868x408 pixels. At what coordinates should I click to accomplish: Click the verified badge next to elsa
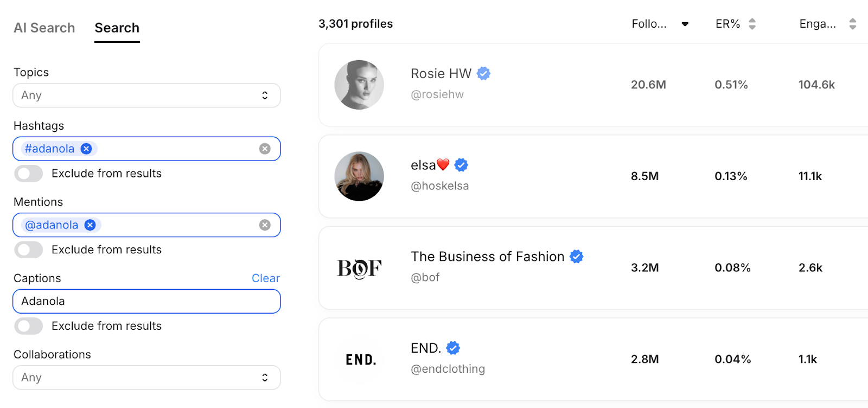tap(461, 165)
